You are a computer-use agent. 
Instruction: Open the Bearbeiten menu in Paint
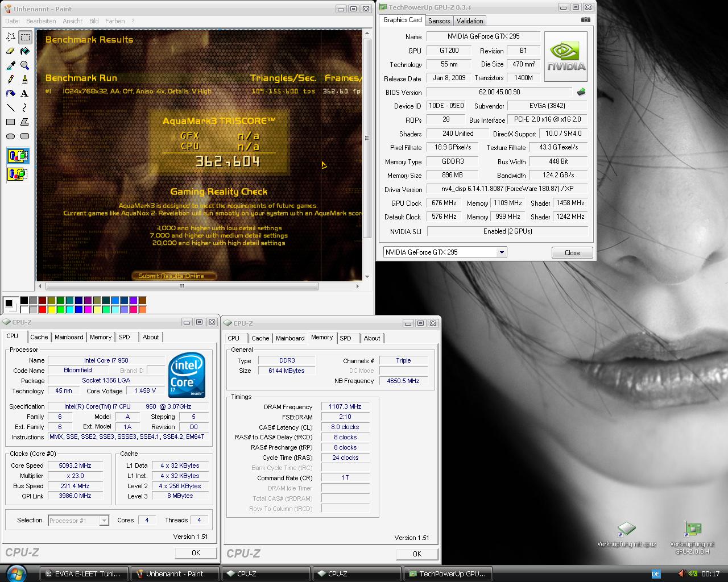tap(41, 21)
